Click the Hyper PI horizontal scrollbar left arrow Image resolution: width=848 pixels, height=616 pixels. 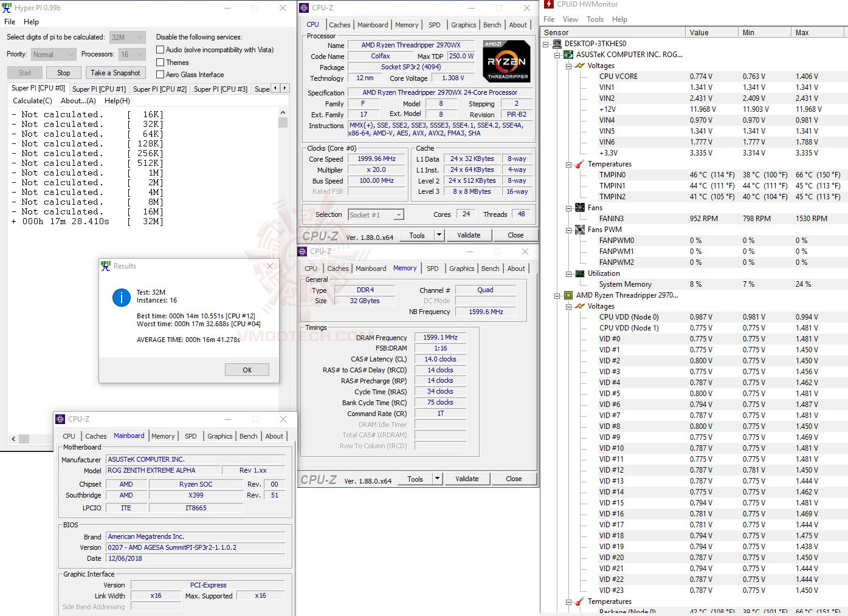click(x=13, y=439)
